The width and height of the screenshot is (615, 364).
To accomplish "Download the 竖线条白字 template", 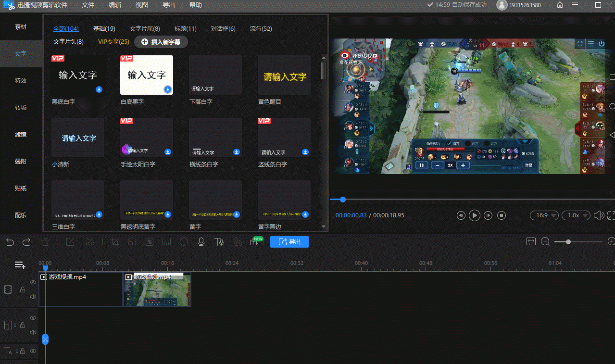I will (x=305, y=152).
